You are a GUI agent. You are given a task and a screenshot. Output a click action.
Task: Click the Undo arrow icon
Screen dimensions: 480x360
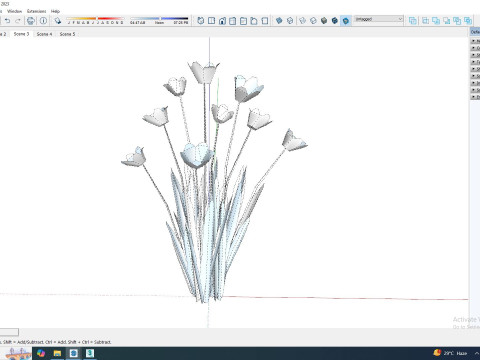[x=7, y=21]
